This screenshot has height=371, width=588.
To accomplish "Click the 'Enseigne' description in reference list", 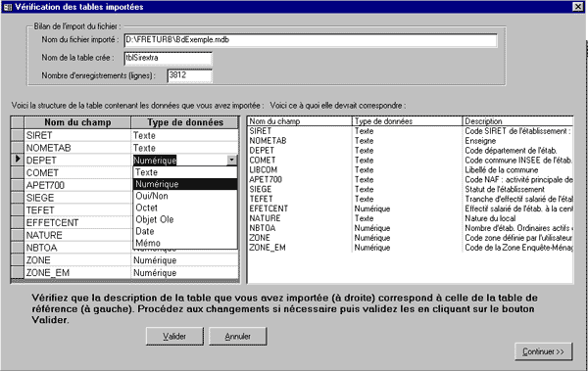I will click(x=480, y=141).
